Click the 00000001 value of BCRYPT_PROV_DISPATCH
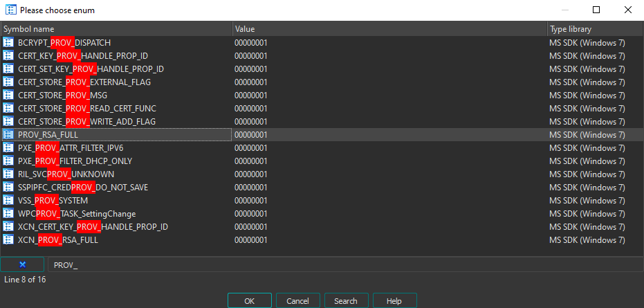This screenshot has height=308, width=644. tap(251, 42)
